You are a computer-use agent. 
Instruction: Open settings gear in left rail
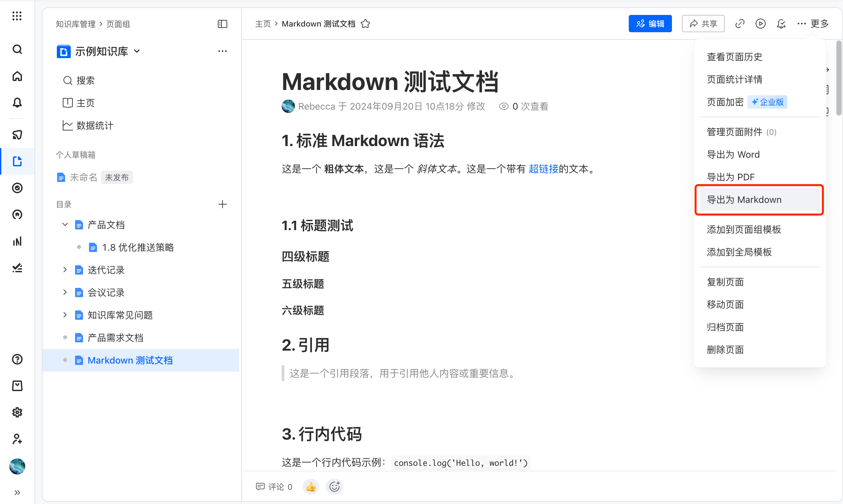pos(17,412)
